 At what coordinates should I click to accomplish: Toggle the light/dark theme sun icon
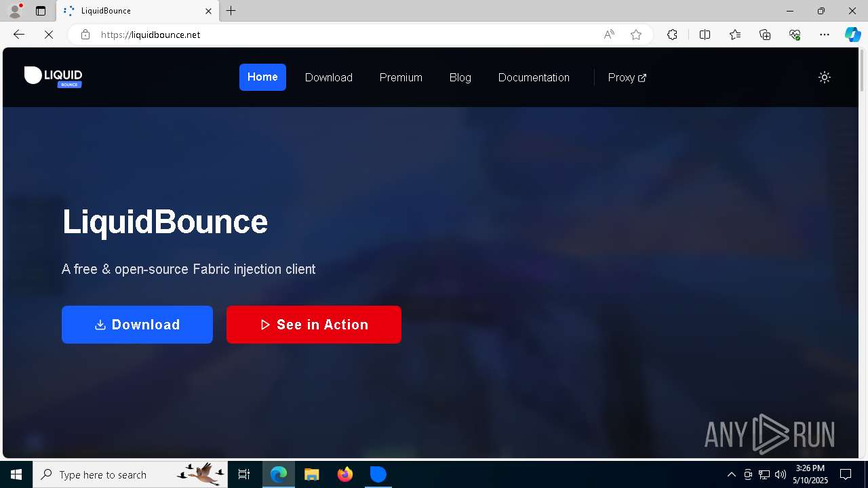[825, 77]
